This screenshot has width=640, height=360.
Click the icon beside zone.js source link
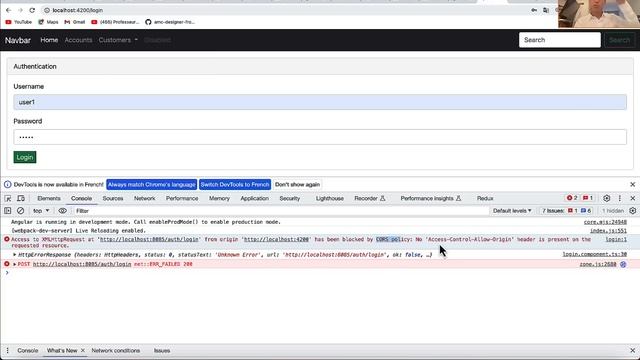pos(623,264)
